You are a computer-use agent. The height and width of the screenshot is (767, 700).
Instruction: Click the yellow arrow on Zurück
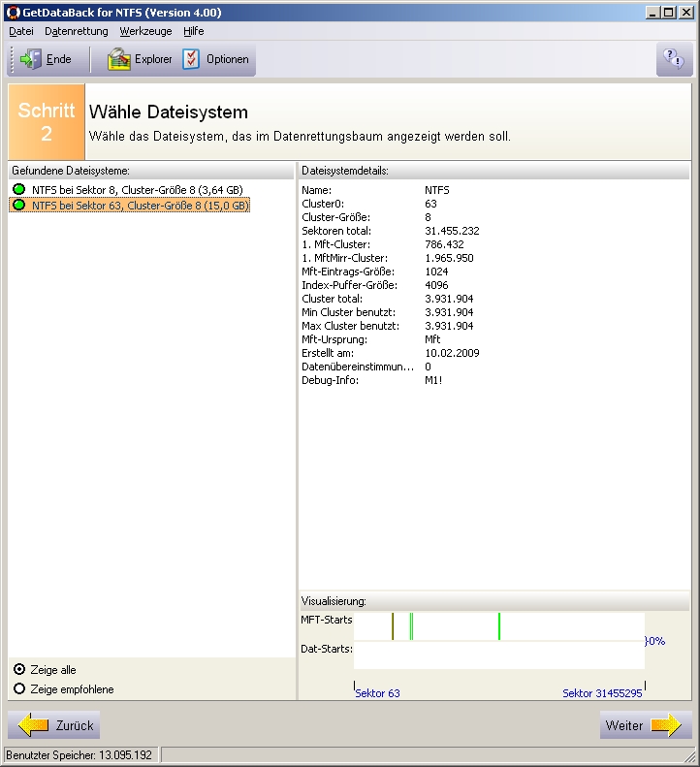[x=33, y=725]
